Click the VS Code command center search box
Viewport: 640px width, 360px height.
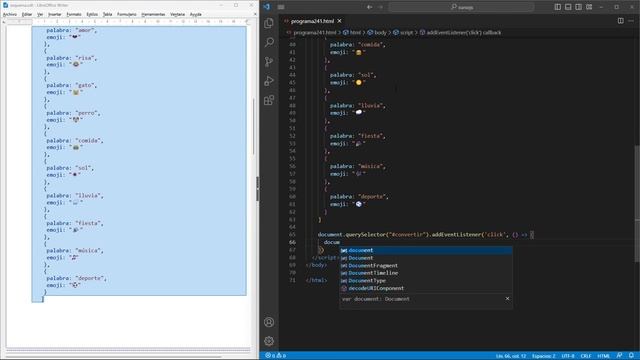(462, 7)
